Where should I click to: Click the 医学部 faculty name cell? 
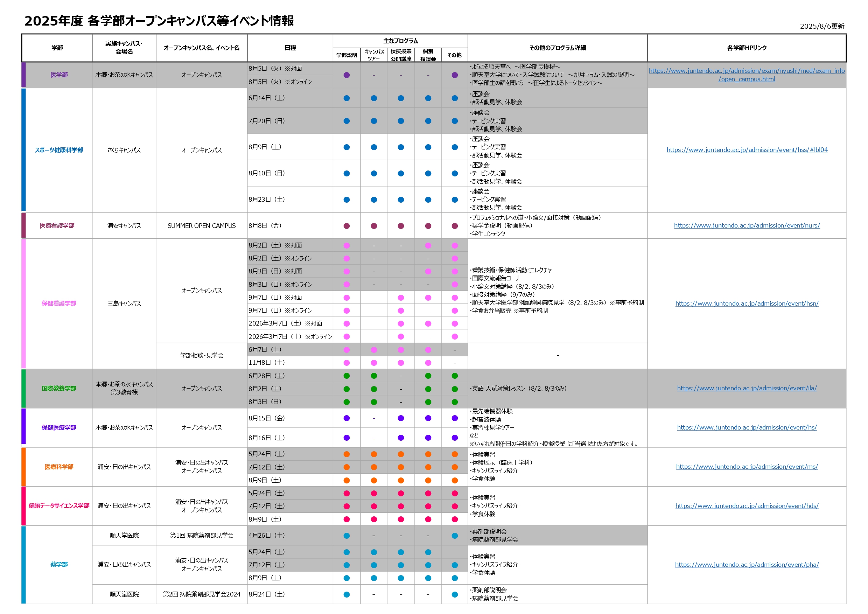tap(59, 75)
